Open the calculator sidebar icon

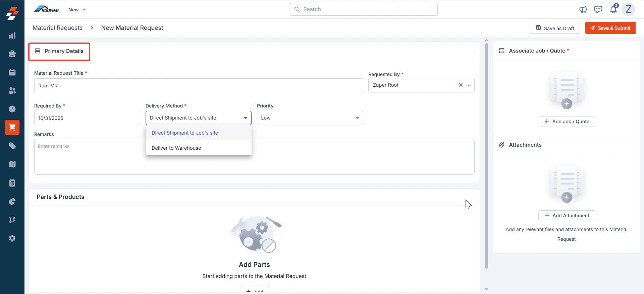click(x=12, y=183)
